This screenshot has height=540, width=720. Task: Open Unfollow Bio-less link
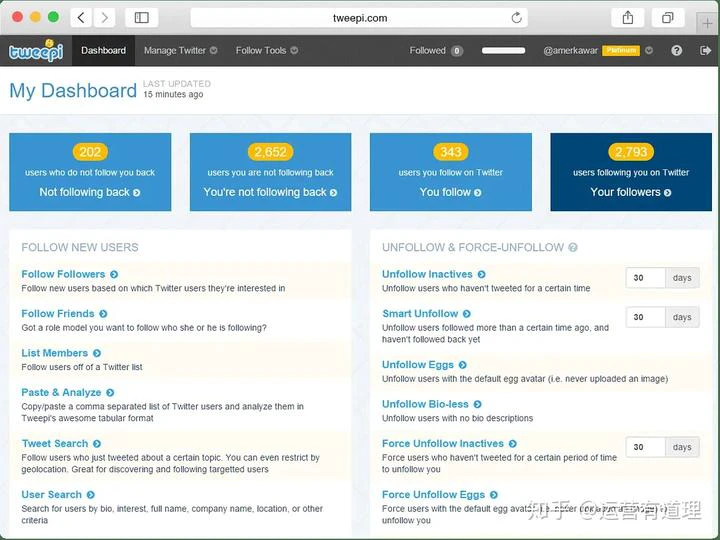click(x=425, y=404)
